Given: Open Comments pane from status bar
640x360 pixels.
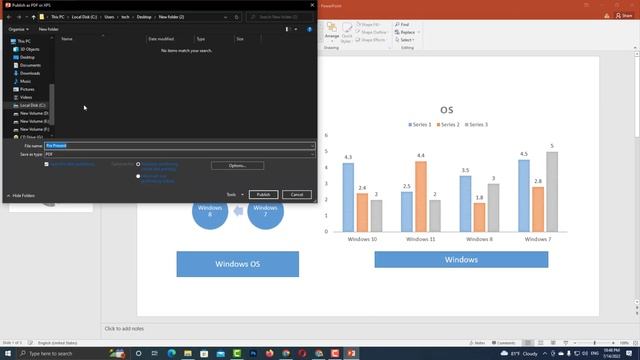Looking at the screenshot, I should pyautogui.click(x=503, y=343).
